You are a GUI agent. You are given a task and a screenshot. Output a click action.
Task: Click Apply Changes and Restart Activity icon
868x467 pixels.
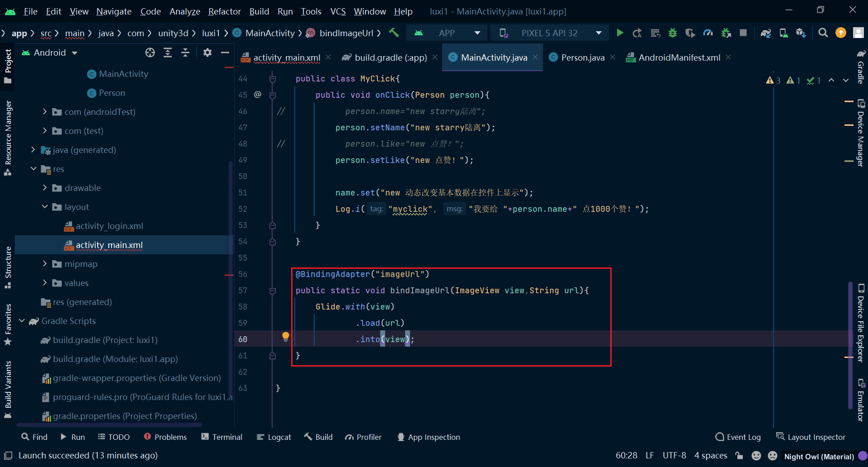[x=637, y=33]
